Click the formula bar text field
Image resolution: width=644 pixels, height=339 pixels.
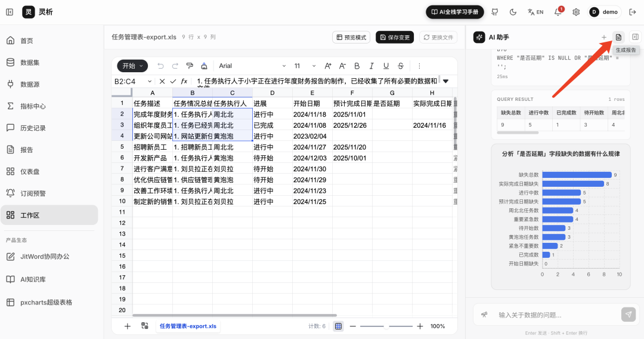point(317,81)
